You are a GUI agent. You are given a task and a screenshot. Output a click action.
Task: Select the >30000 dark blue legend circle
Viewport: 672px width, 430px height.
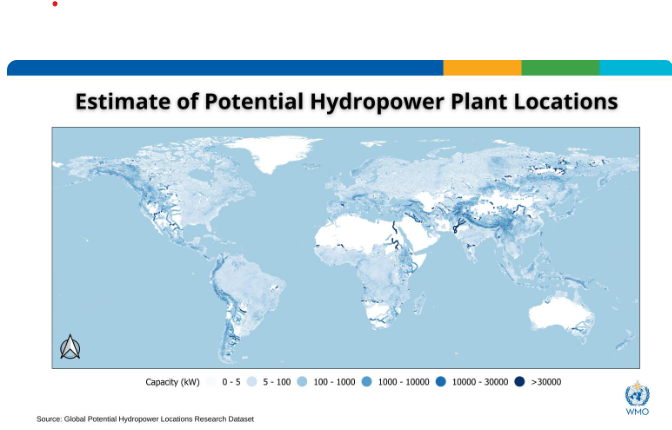pos(520,382)
